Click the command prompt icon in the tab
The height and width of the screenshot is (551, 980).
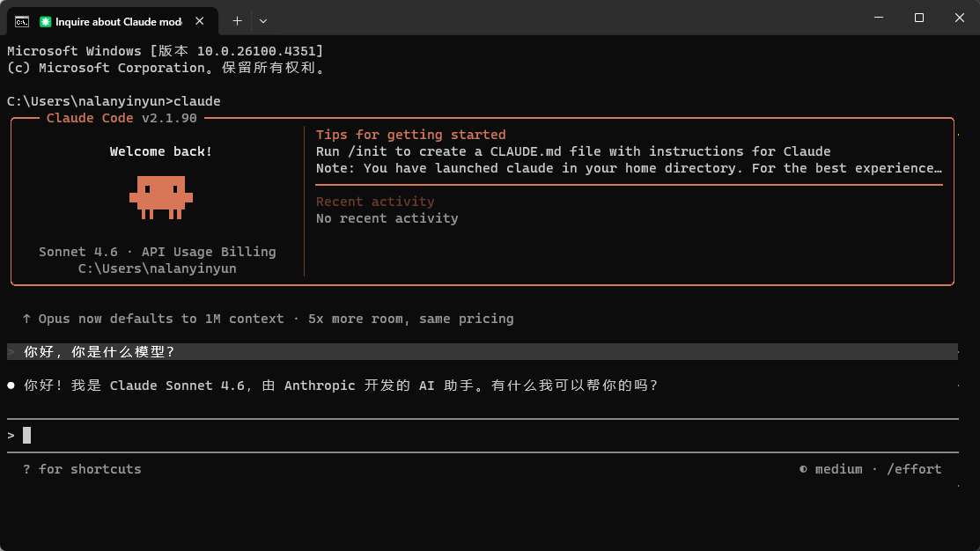(x=22, y=21)
